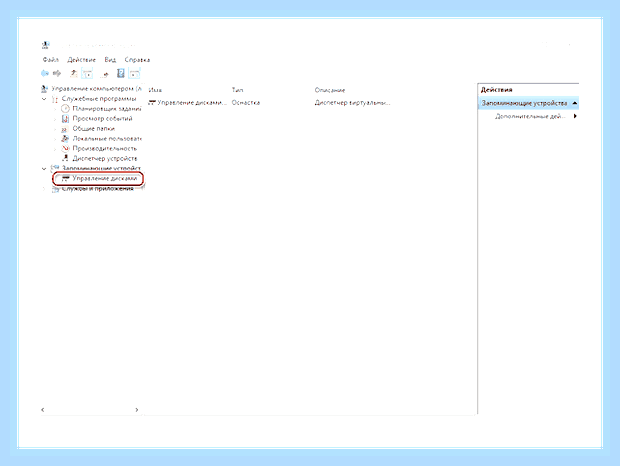Collapse the Запоминающие устройства tree node

coord(44,168)
